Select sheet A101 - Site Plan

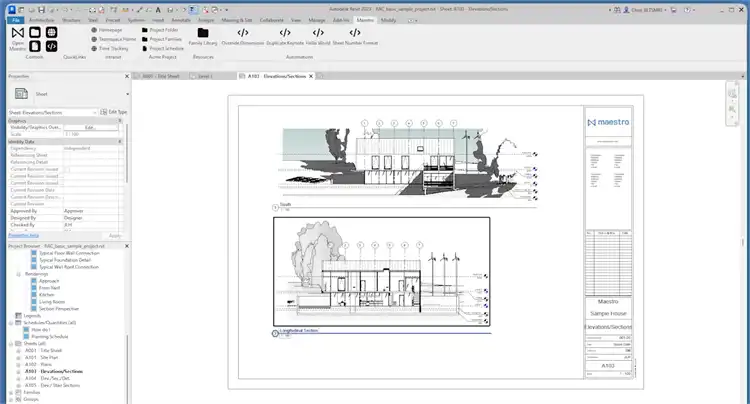click(x=42, y=358)
